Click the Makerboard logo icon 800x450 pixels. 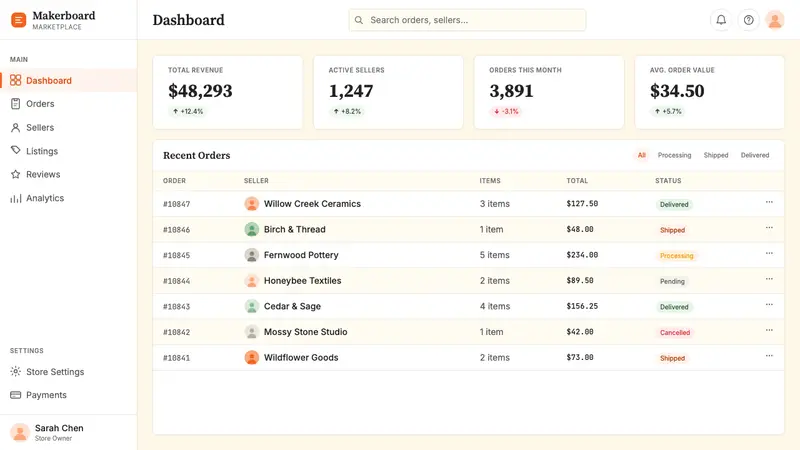[x=18, y=20]
